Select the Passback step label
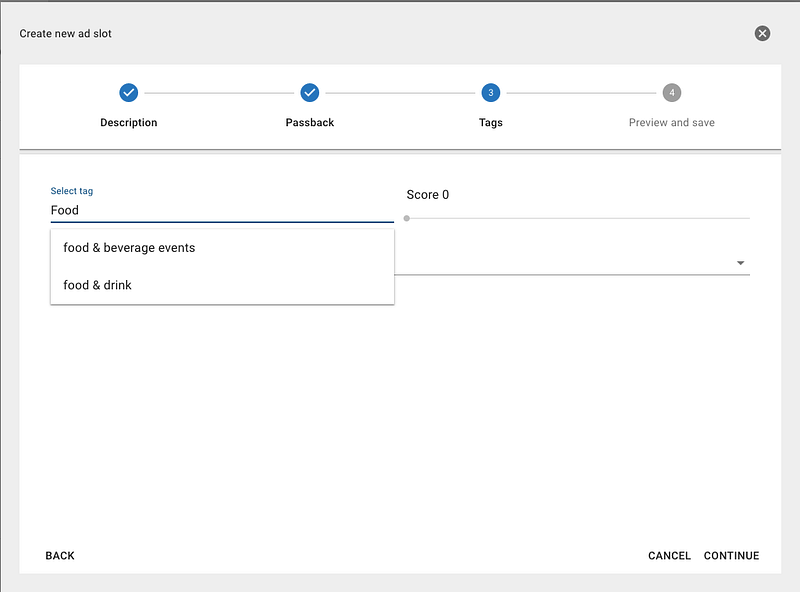800x592 pixels. point(310,122)
